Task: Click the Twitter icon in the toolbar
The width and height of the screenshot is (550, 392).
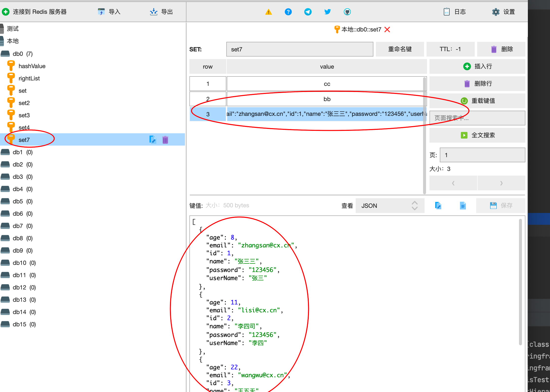Action: tap(327, 12)
